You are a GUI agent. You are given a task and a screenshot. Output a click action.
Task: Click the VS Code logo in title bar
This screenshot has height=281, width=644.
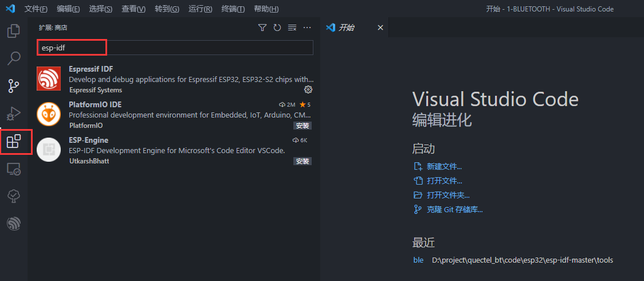click(11, 9)
